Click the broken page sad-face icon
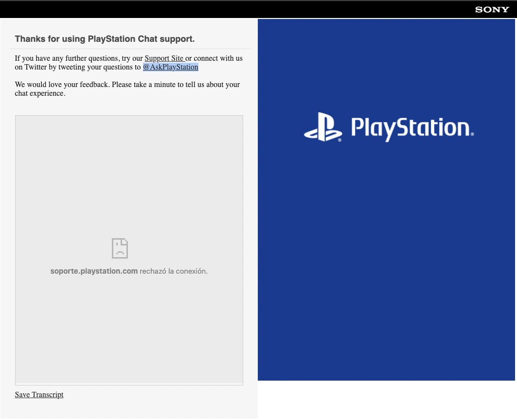 (x=120, y=248)
